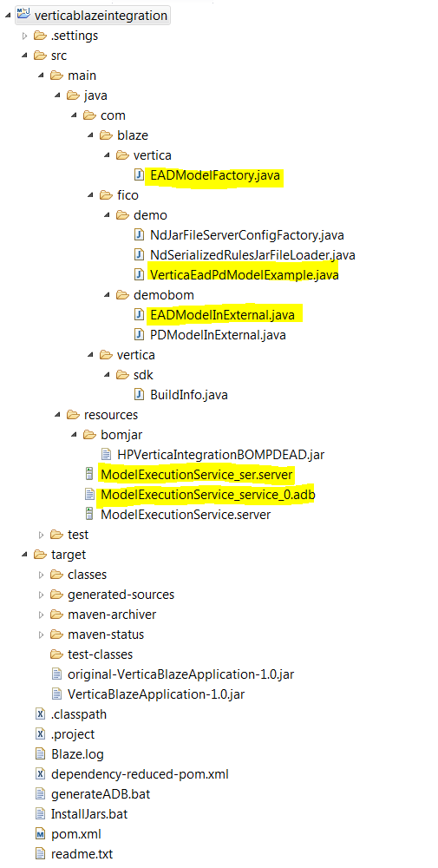
Task: Collapse the target folder arrow
Action: (x=24, y=554)
